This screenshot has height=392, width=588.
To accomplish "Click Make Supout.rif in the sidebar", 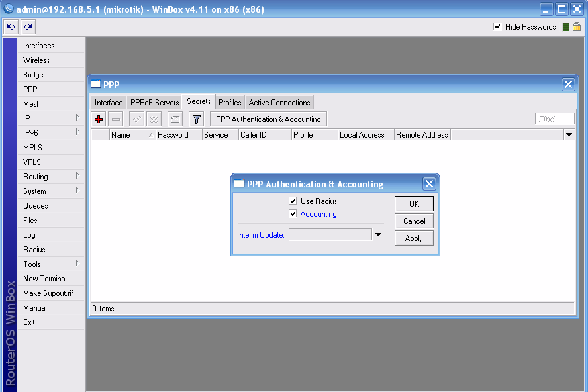I will 50,293.
